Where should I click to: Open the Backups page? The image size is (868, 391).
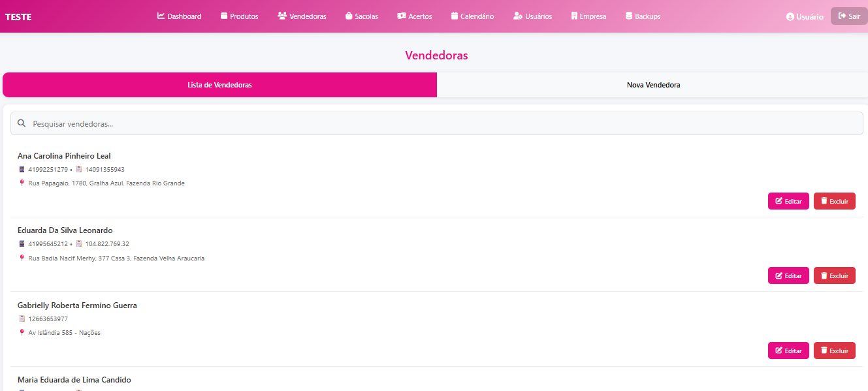643,16
